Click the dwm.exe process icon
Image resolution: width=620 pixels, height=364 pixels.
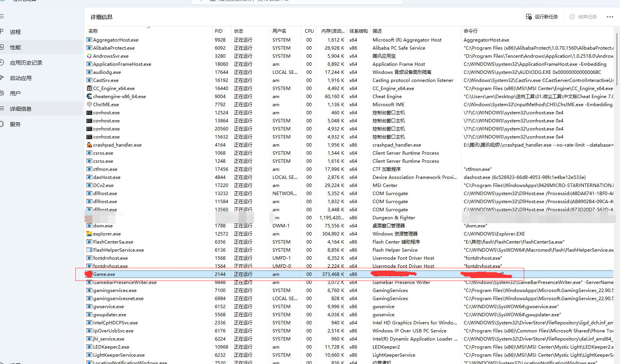coord(89,225)
